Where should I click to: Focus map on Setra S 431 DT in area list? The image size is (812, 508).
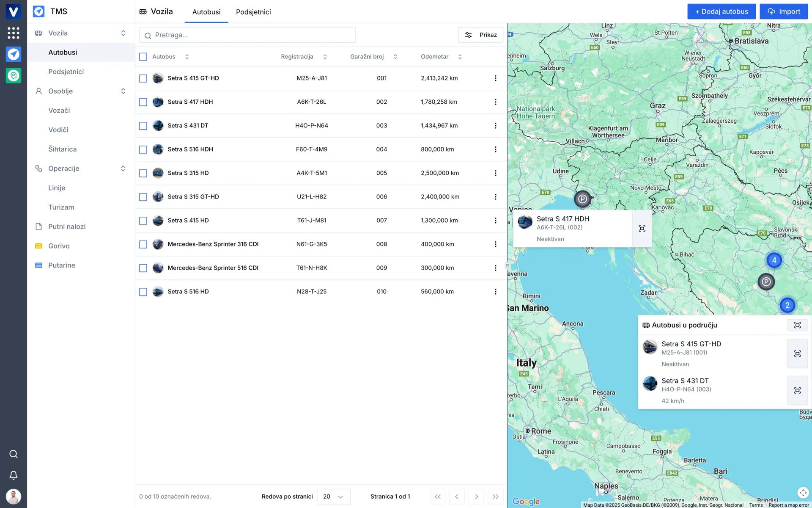coord(797,390)
